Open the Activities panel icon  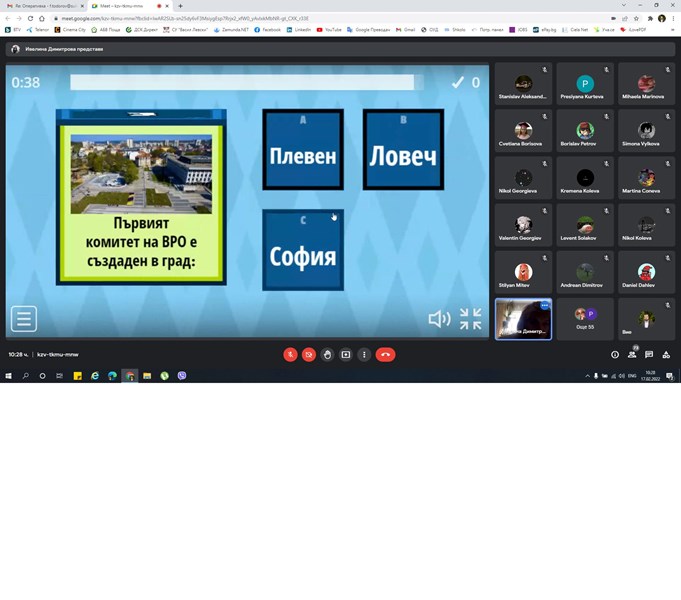coord(666,354)
